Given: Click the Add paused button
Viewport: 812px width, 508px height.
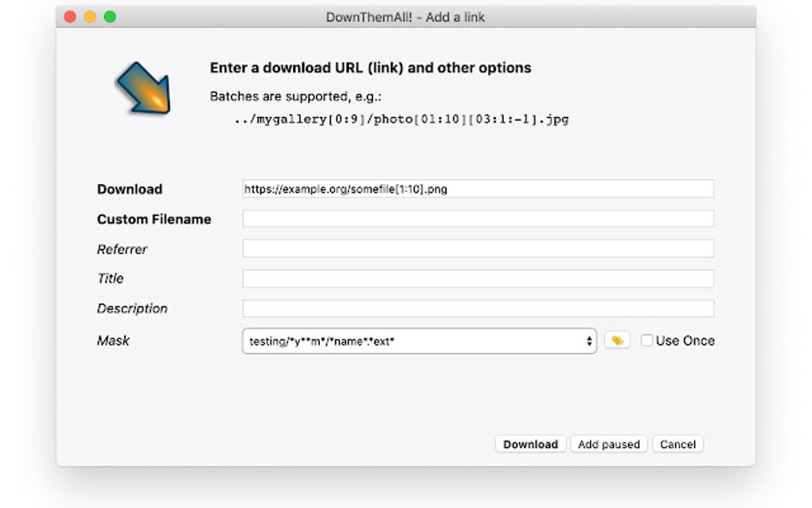Looking at the screenshot, I should pyautogui.click(x=608, y=444).
